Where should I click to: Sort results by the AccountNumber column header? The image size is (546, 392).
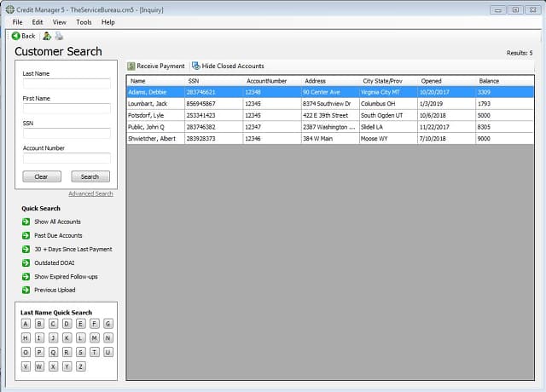272,81
